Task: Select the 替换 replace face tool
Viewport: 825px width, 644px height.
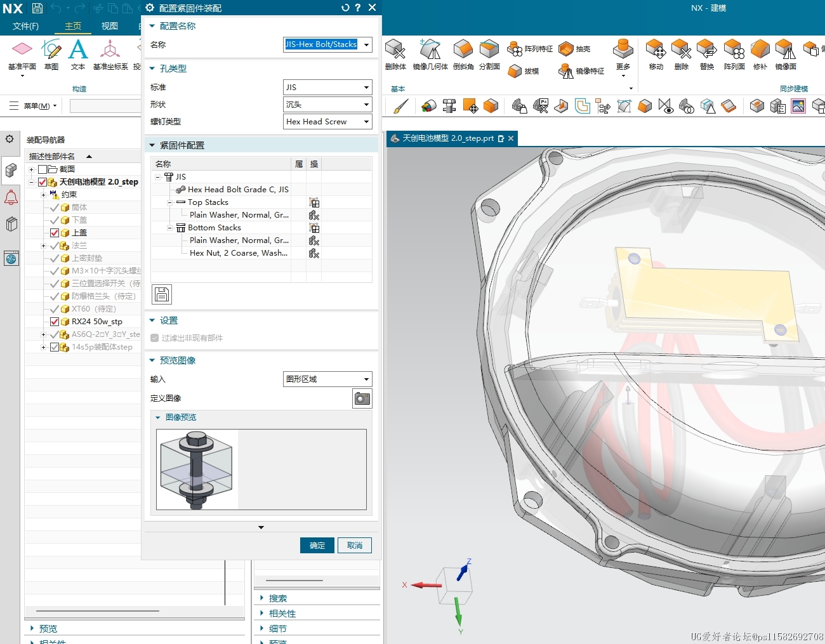Action: click(x=706, y=55)
